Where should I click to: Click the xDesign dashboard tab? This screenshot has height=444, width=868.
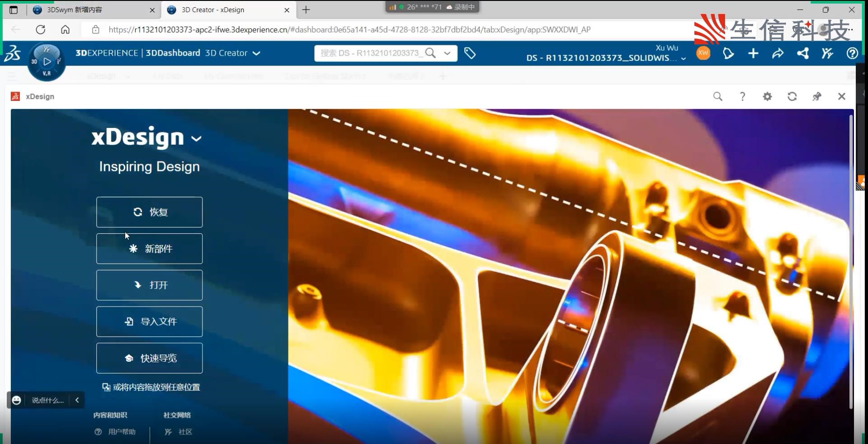101,76
